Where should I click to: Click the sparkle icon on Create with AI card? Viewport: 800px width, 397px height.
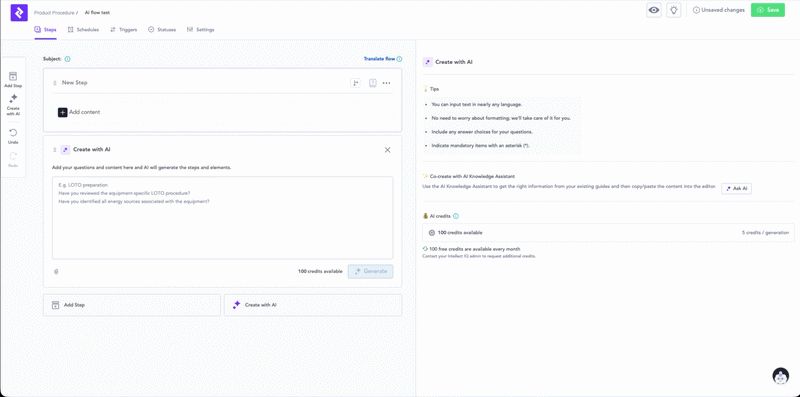tap(65, 150)
